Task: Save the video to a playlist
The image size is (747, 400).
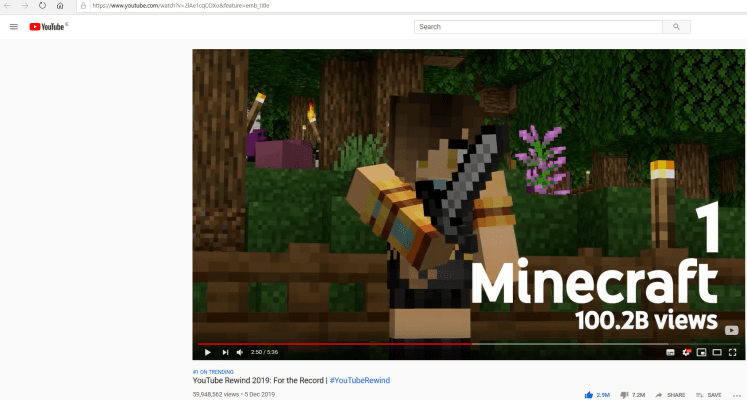Action: pos(709,395)
